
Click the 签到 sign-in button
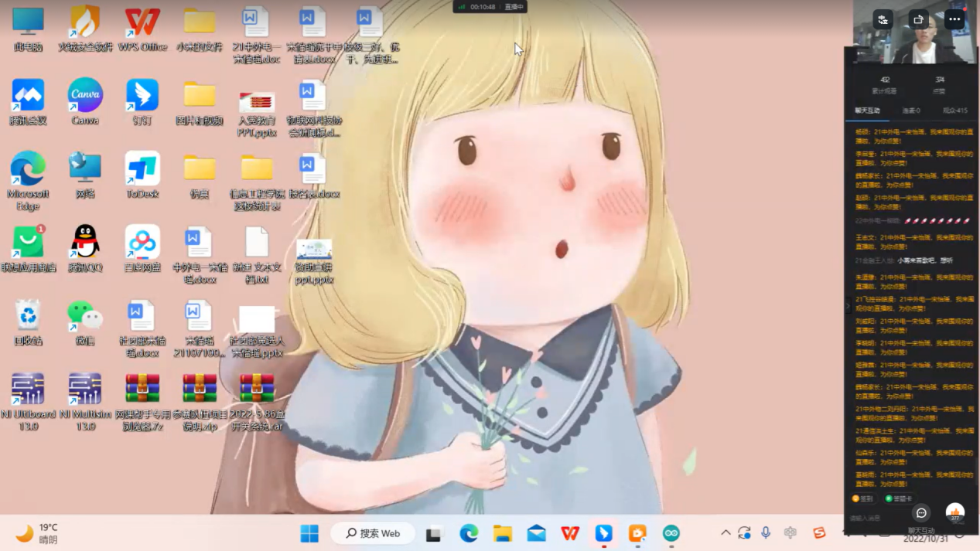coord(862,498)
